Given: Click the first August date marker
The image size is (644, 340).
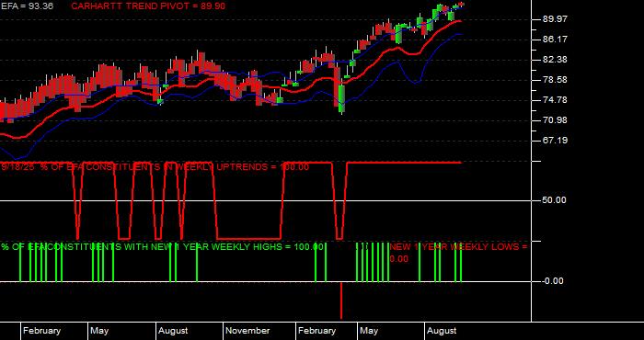Looking at the screenshot, I should (173, 331).
